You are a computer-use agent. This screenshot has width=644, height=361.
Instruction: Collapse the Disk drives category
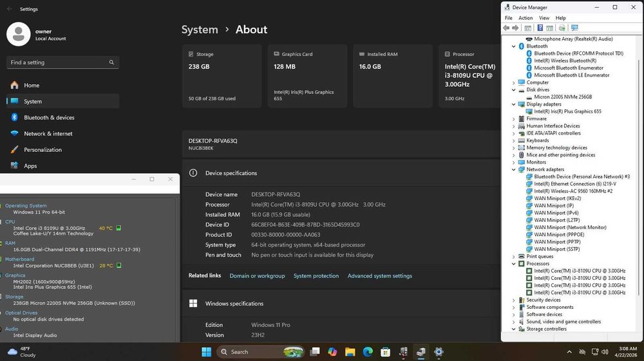point(513,90)
